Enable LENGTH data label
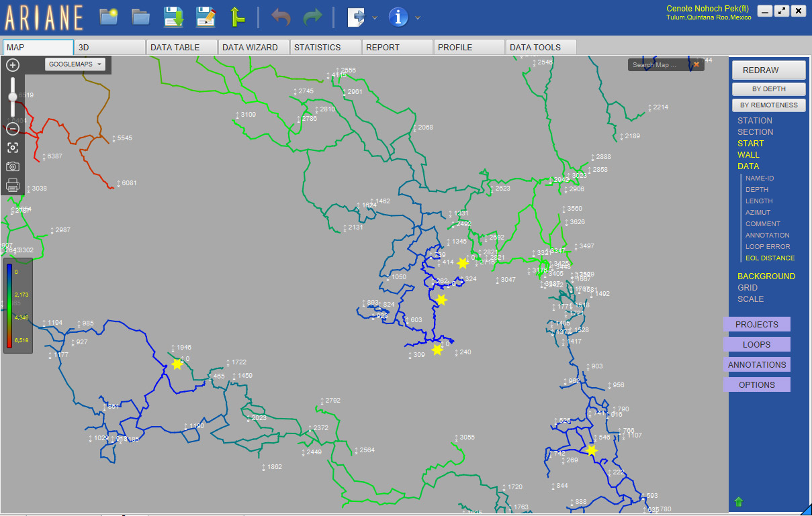This screenshot has width=812, height=516. point(759,201)
